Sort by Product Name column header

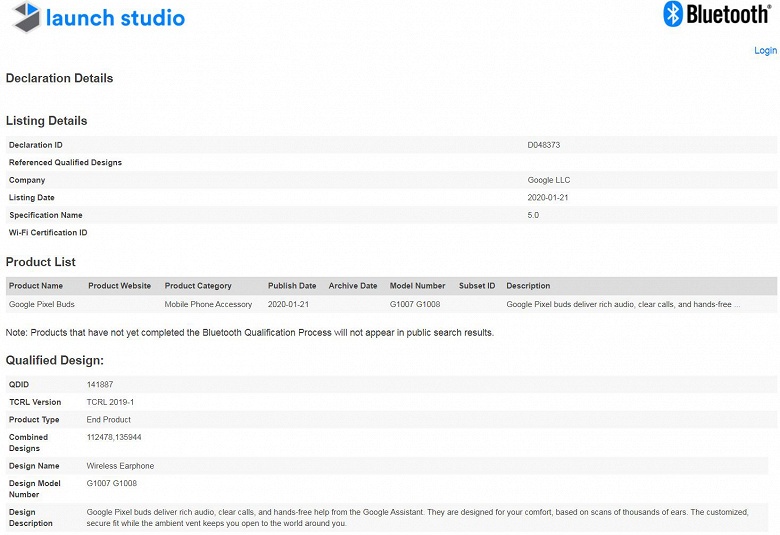point(37,286)
